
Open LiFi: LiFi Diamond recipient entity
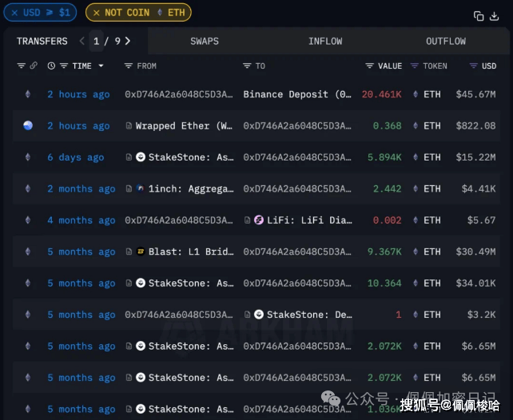[x=309, y=220]
